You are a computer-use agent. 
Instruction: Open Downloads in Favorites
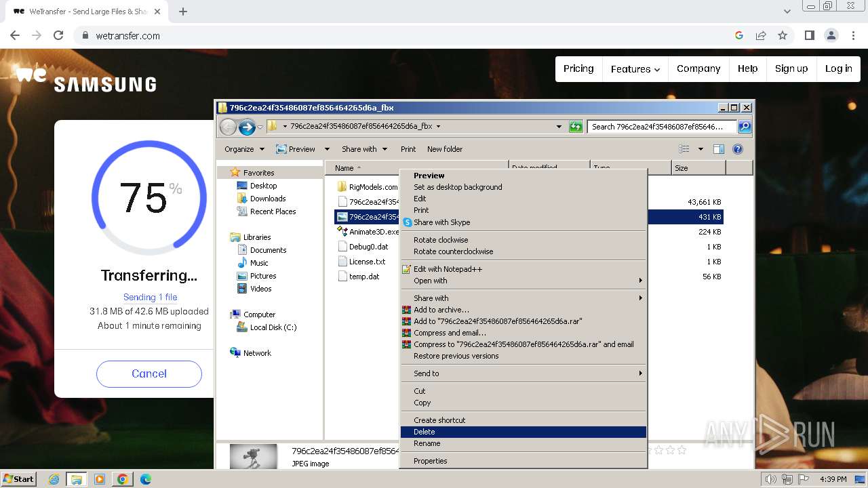click(x=262, y=199)
